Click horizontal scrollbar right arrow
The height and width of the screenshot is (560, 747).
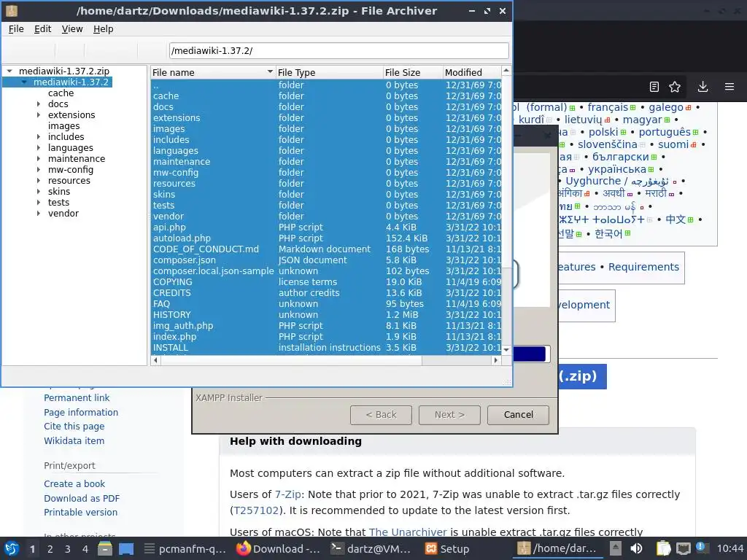coord(496,360)
